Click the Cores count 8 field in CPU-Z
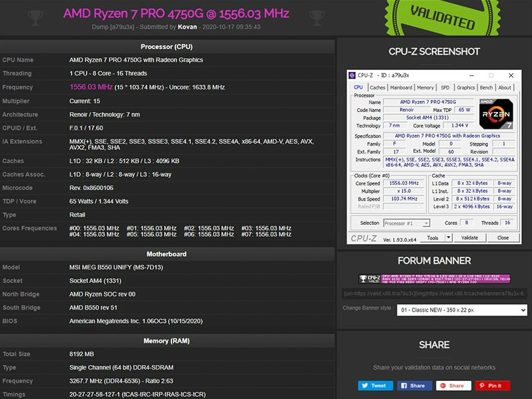532x399 pixels. 467,223
